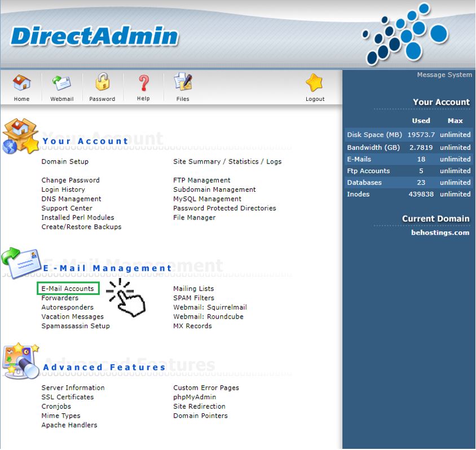
Task: Click Databases used count 23
Action: coord(421,183)
